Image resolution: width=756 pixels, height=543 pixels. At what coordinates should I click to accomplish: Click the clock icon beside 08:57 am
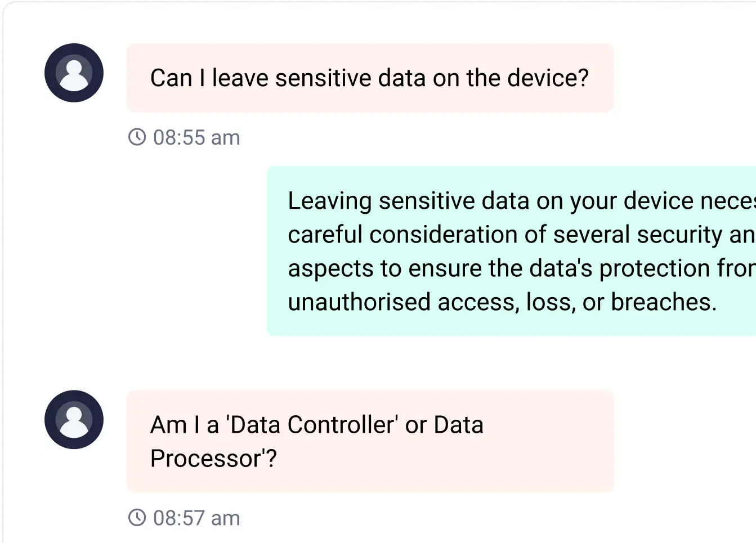(x=137, y=517)
